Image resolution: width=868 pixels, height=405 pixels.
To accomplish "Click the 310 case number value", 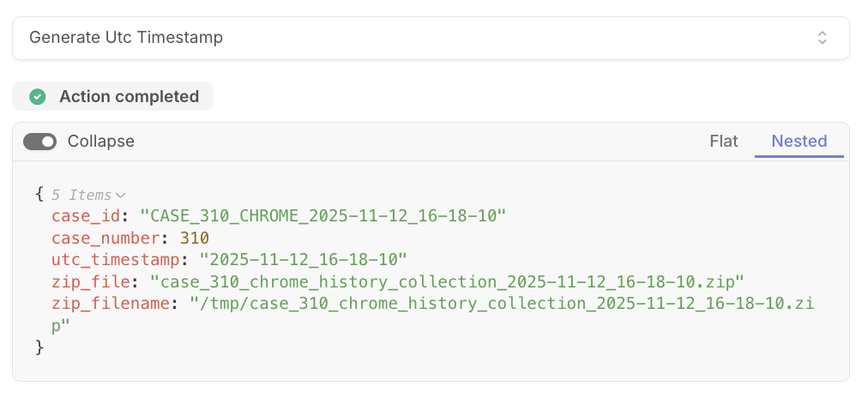I will pos(195,239).
